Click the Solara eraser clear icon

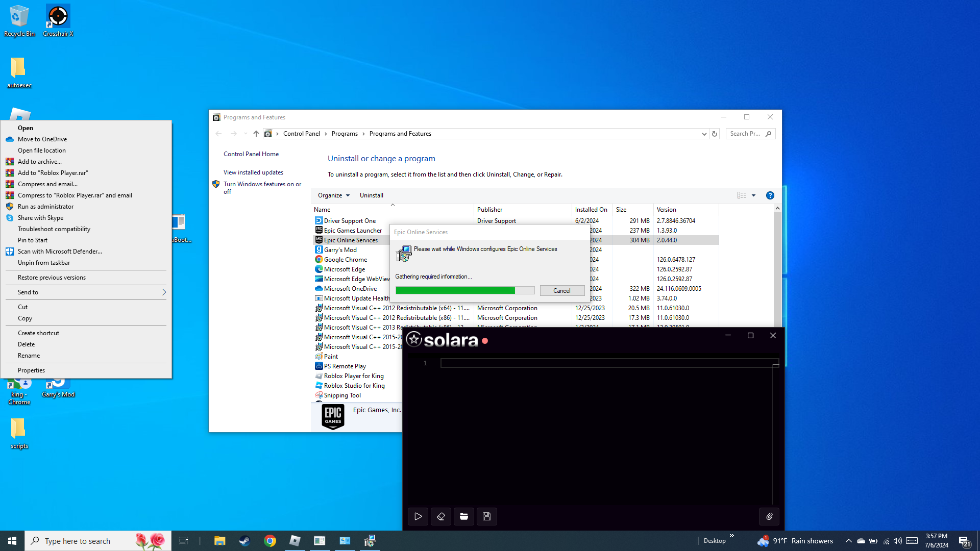click(441, 516)
